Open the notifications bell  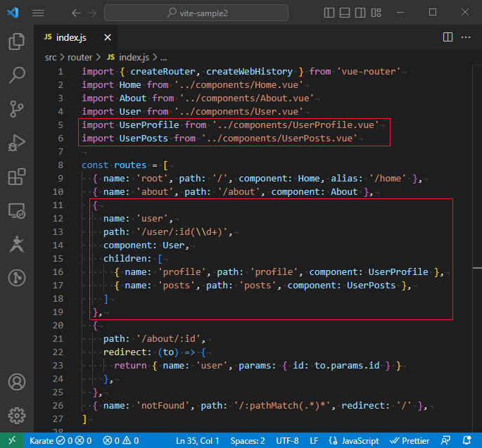[467, 441]
